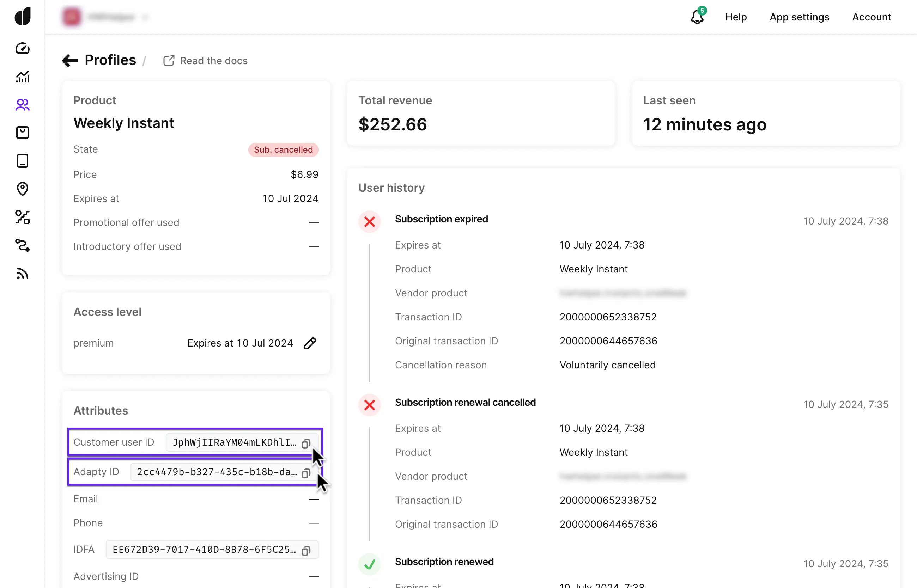917x588 pixels.
Task: Click the Adapty logo at top left
Action: point(23,17)
